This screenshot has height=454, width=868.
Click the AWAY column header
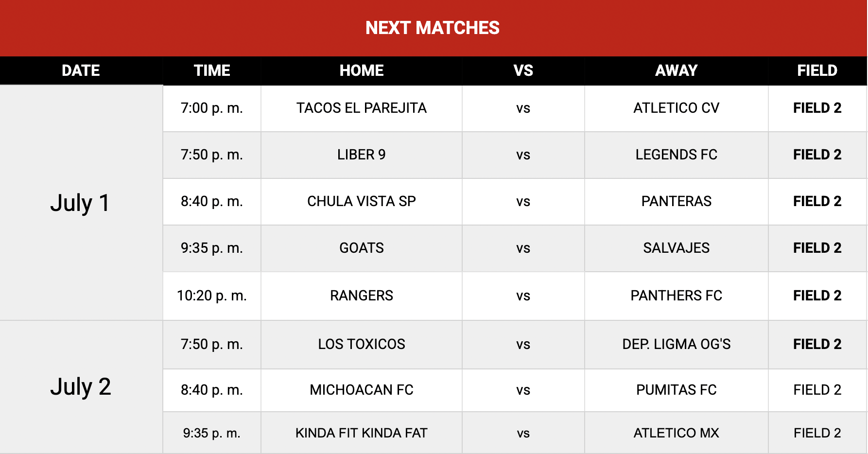[x=677, y=71]
